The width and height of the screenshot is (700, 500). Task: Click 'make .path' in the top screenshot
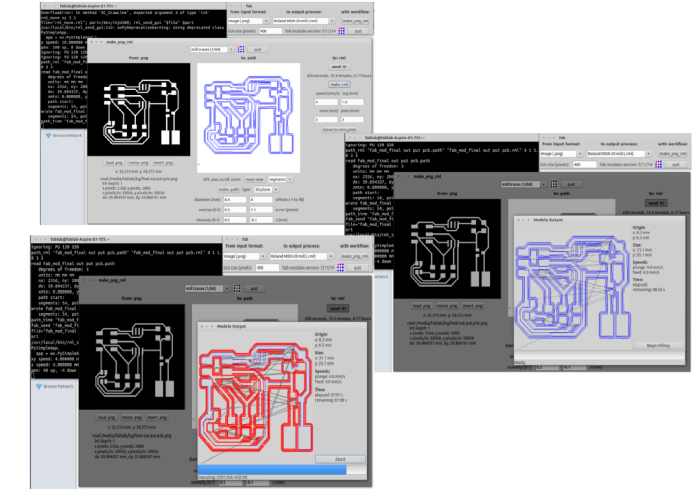click(229, 189)
